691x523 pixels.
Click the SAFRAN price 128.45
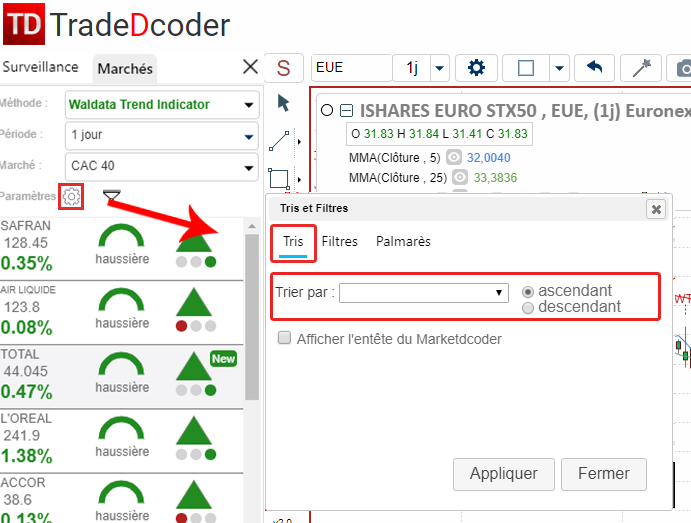tap(26, 243)
